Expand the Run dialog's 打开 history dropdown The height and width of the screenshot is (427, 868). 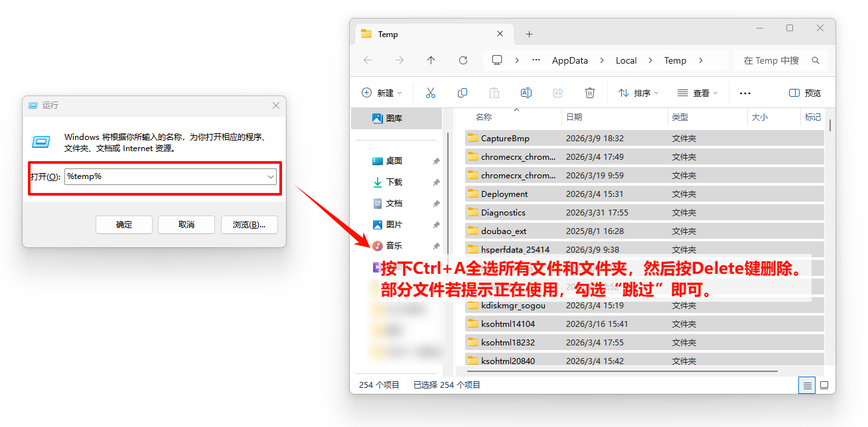tap(270, 176)
